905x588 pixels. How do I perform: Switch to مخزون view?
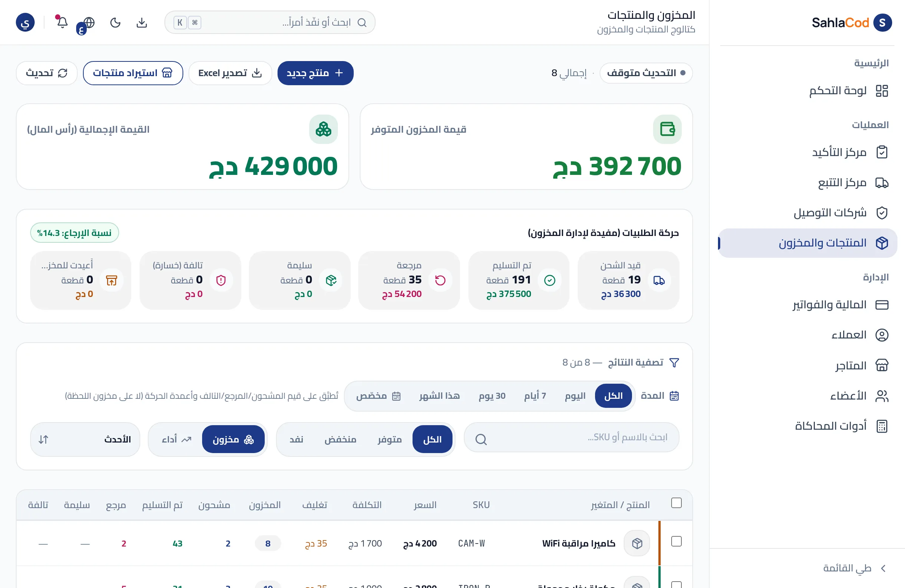click(233, 439)
